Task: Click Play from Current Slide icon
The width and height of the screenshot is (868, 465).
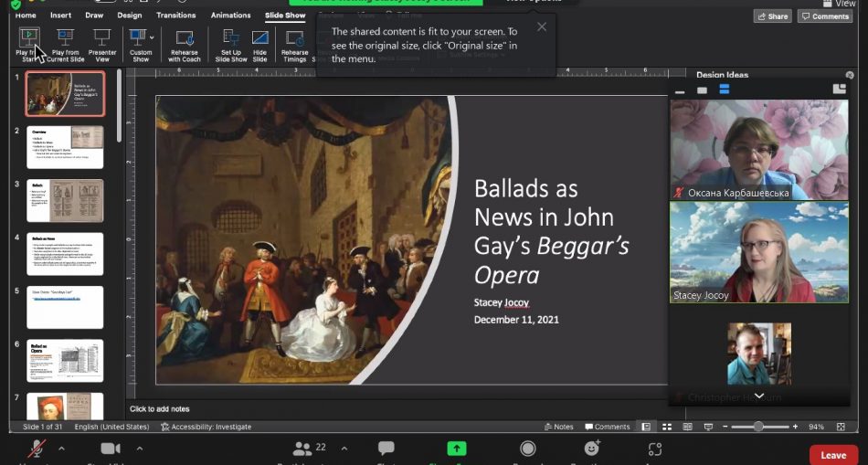Action: tap(65, 37)
